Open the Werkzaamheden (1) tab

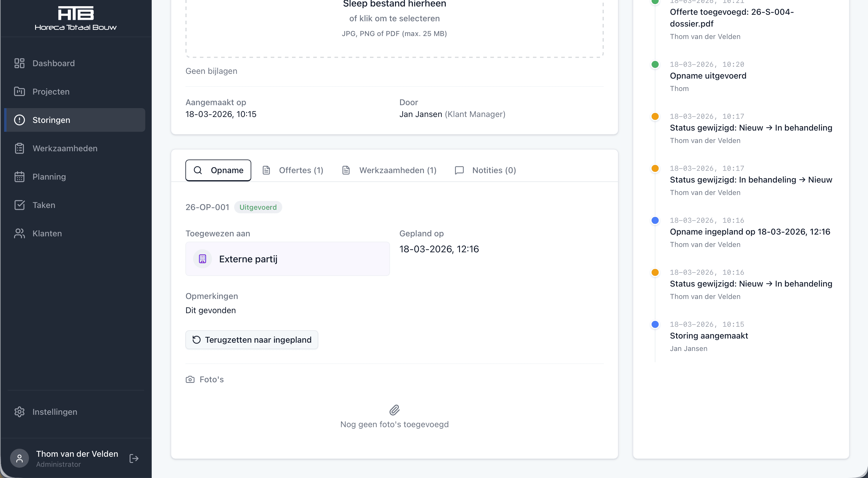[389, 170]
